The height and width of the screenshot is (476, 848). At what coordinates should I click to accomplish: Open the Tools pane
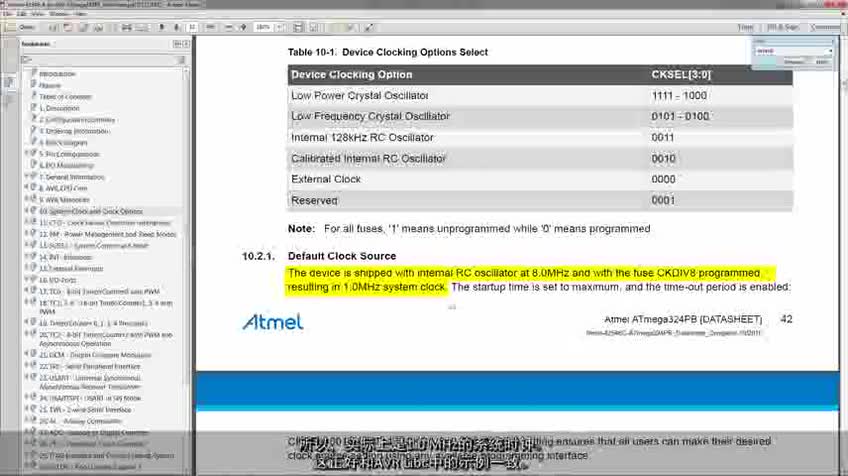pyautogui.click(x=746, y=27)
